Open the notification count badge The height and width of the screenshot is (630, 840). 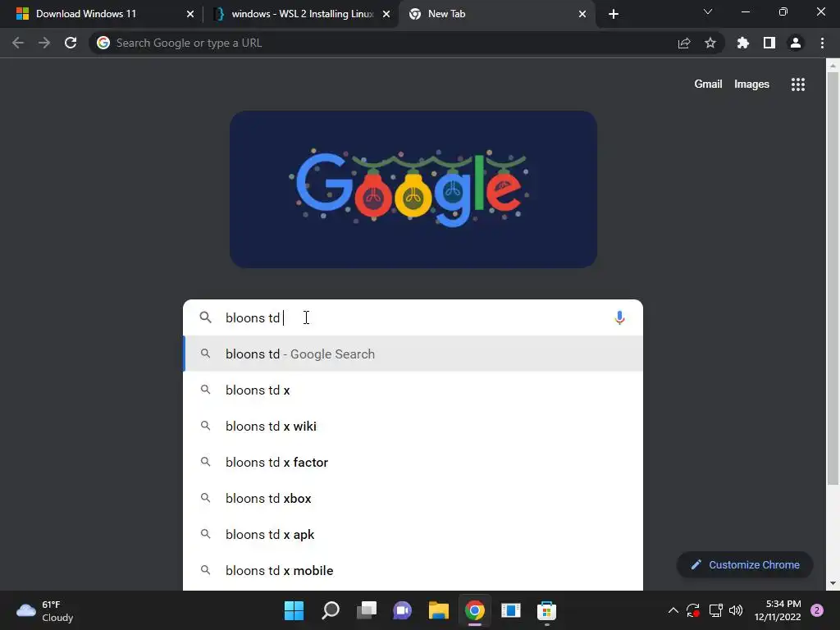pos(817,610)
